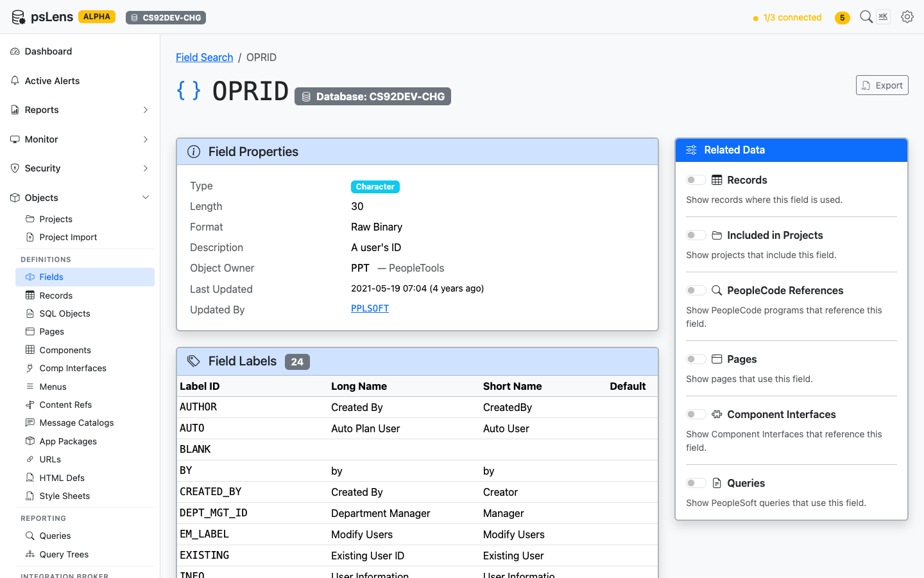
Task: Click the 1/3 connected status
Action: tap(787, 18)
